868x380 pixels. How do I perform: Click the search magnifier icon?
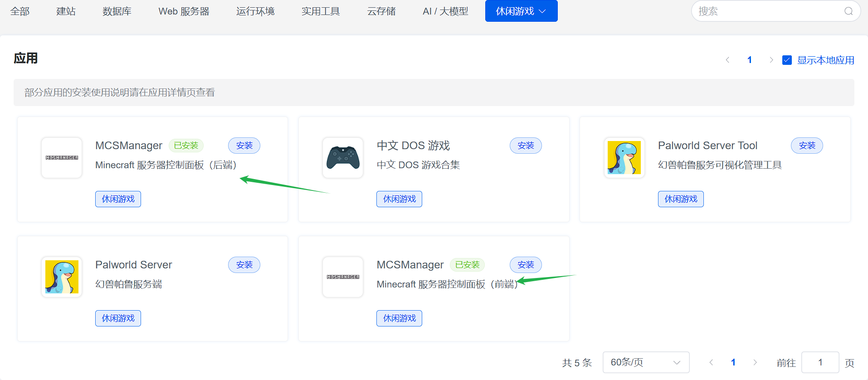click(x=848, y=11)
